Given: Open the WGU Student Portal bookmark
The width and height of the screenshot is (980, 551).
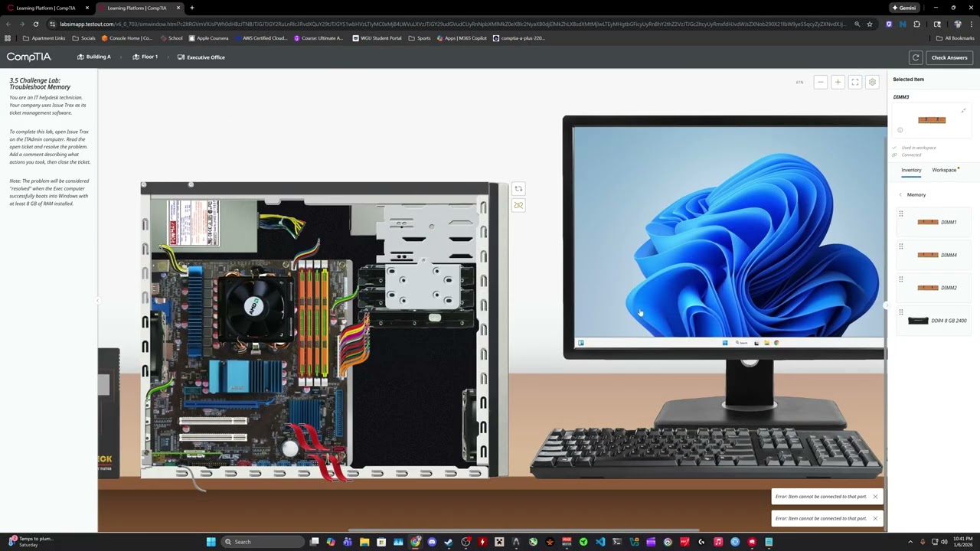Looking at the screenshot, I should 377,38.
